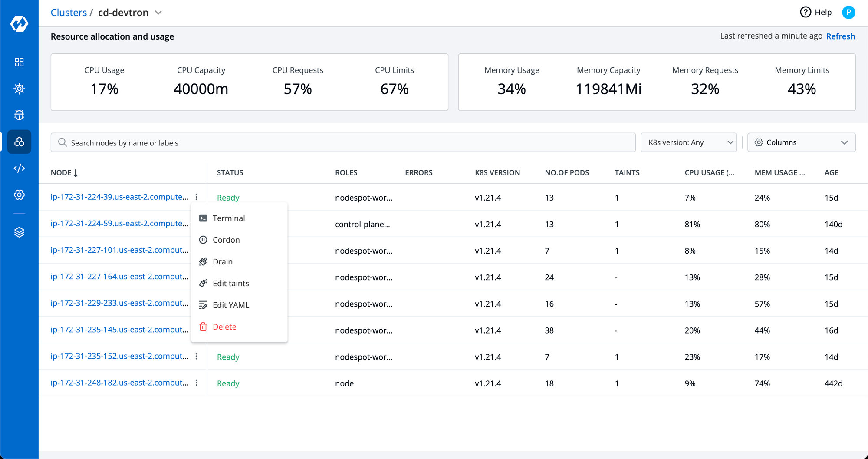This screenshot has height=459, width=868.
Task: Open the bug-shaped security sidebar icon
Action: (19, 115)
